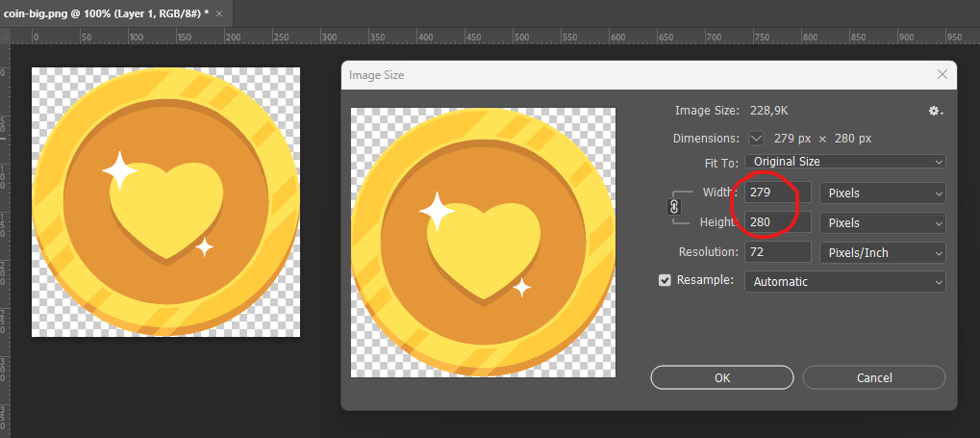Uncheck the Resample checkbox
The width and height of the screenshot is (980, 438).
[665, 281]
